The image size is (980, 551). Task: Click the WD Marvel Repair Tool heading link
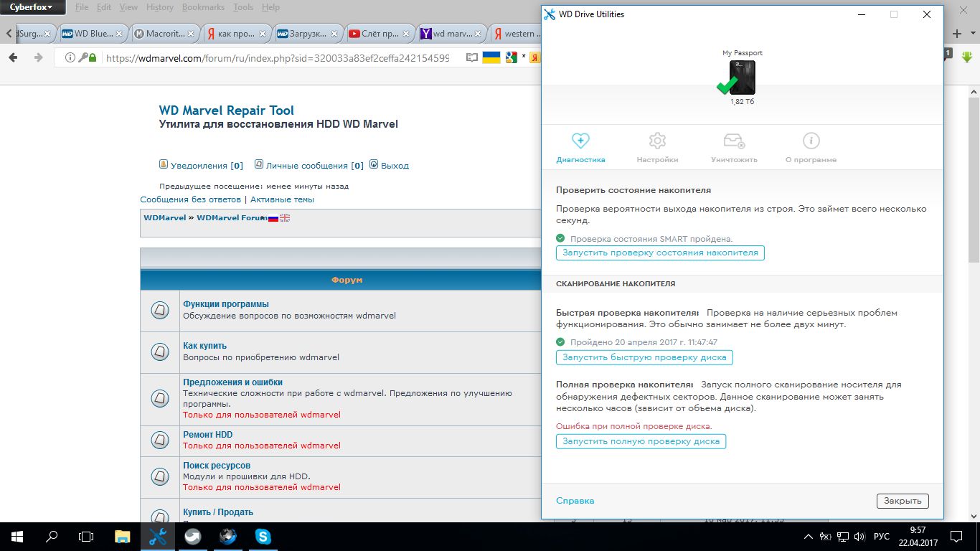[227, 110]
